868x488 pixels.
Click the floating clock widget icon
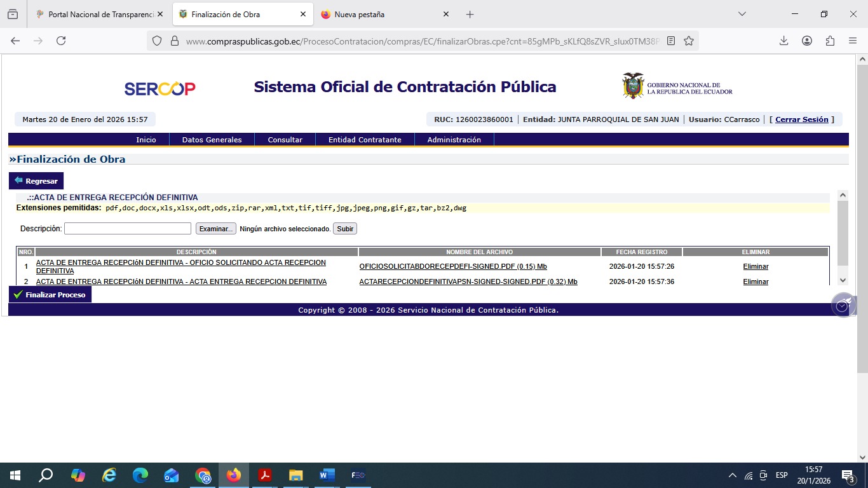click(x=843, y=306)
